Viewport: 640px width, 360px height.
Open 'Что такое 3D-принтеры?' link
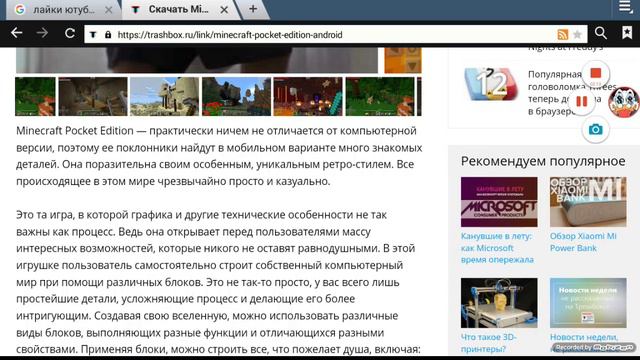[x=489, y=343]
